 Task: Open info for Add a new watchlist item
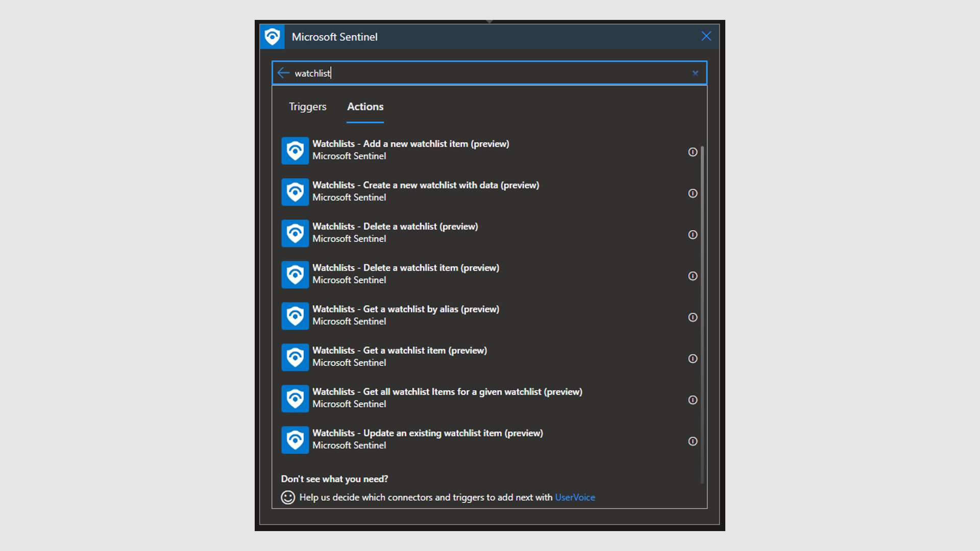click(x=693, y=152)
